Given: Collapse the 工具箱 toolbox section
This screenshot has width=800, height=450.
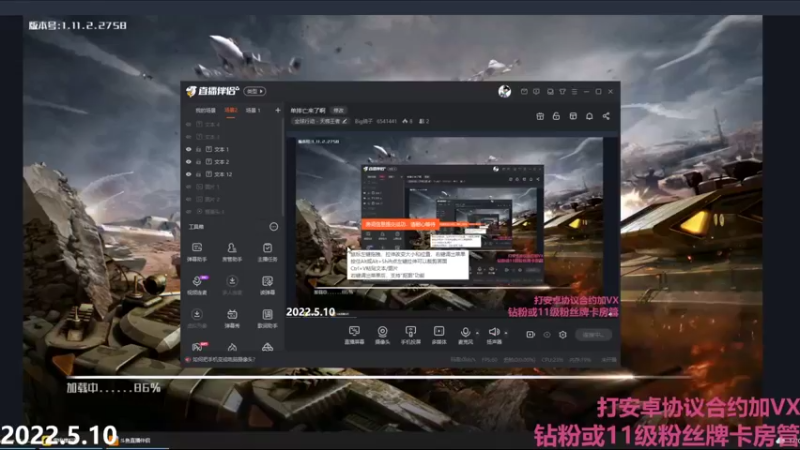Looking at the screenshot, I should click(273, 227).
